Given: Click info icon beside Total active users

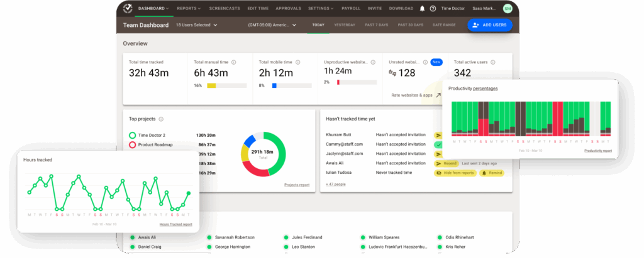Looking at the screenshot, I should tap(493, 62).
